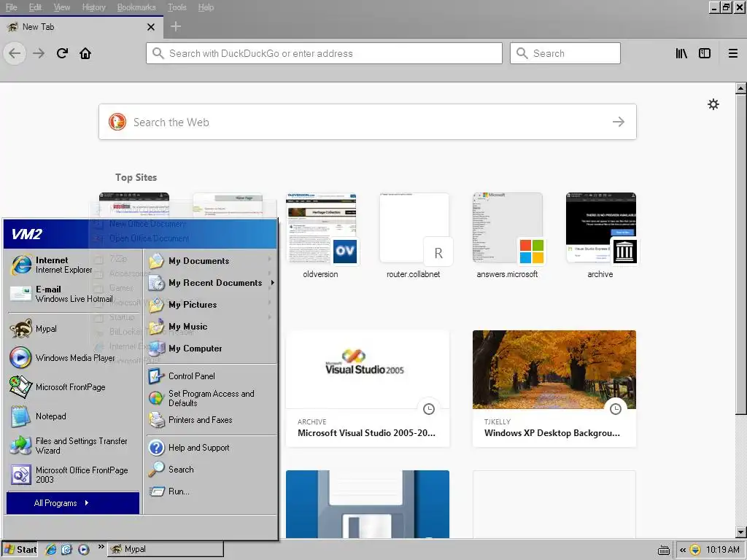Click the forward navigation arrow
747x560 pixels.
click(x=39, y=53)
